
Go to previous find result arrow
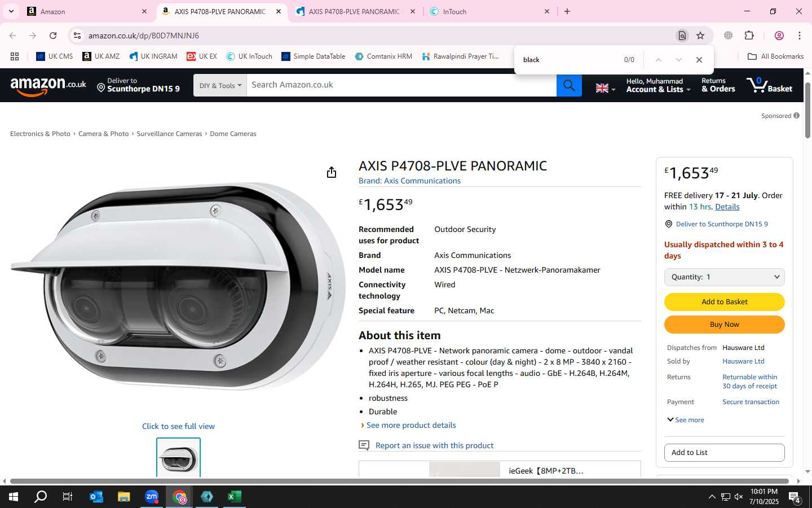pyautogui.click(x=658, y=60)
